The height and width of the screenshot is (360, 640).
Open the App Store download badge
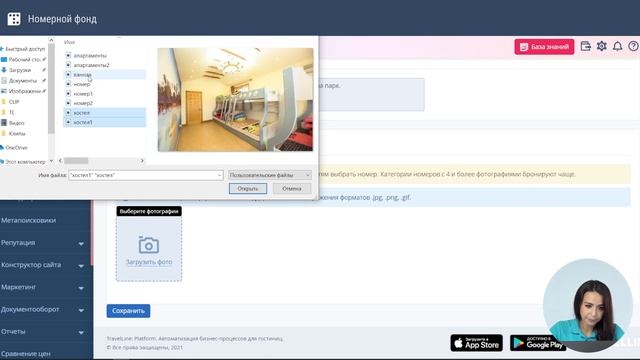click(477, 343)
